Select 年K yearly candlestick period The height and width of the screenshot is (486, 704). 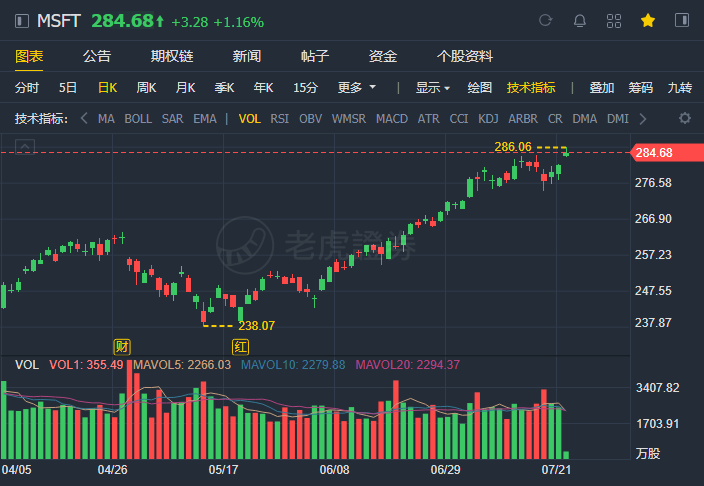click(264, 88)
